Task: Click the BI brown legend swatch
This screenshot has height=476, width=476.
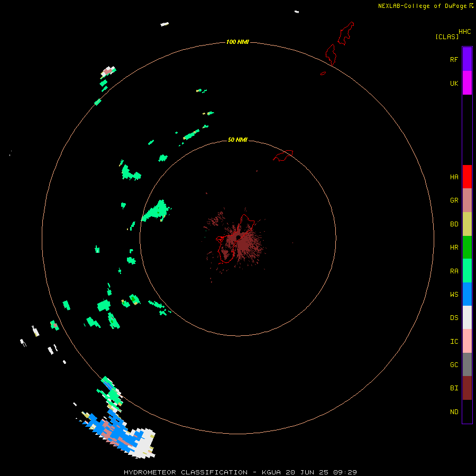Action: (467, 388)
